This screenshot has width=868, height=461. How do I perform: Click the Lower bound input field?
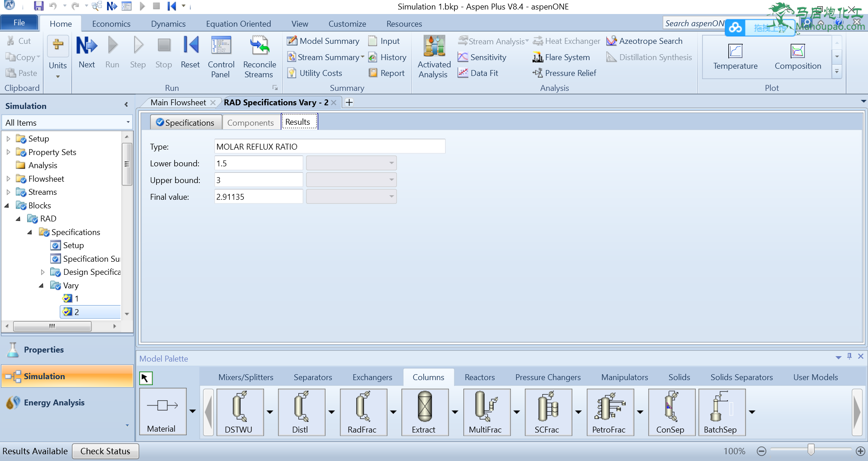click(259, 163)
